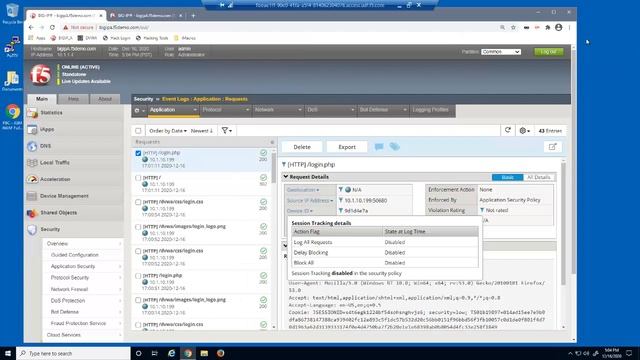Click the request details pane scrollbar
The image size is (640, 360).
[x=563, y=224]
